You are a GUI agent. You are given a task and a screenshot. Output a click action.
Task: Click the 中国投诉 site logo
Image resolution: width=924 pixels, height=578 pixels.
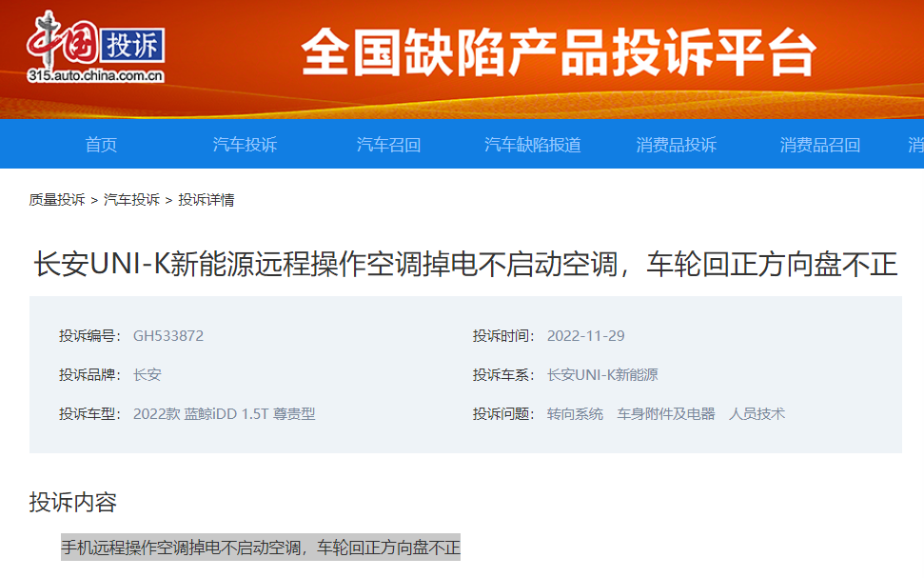point(95,43)
